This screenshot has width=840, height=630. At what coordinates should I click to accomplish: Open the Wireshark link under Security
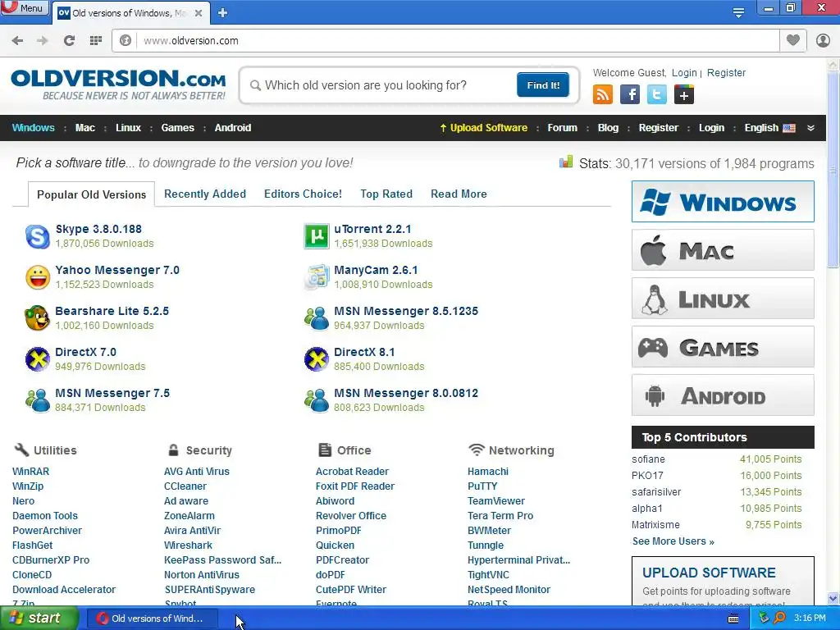tap(188, 546)
